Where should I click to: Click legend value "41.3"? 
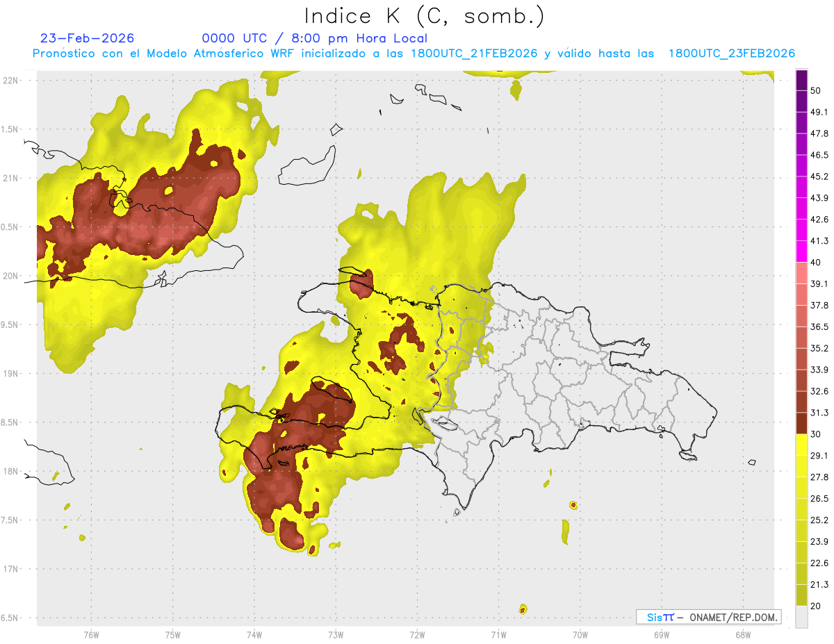[x=819, y=241]
